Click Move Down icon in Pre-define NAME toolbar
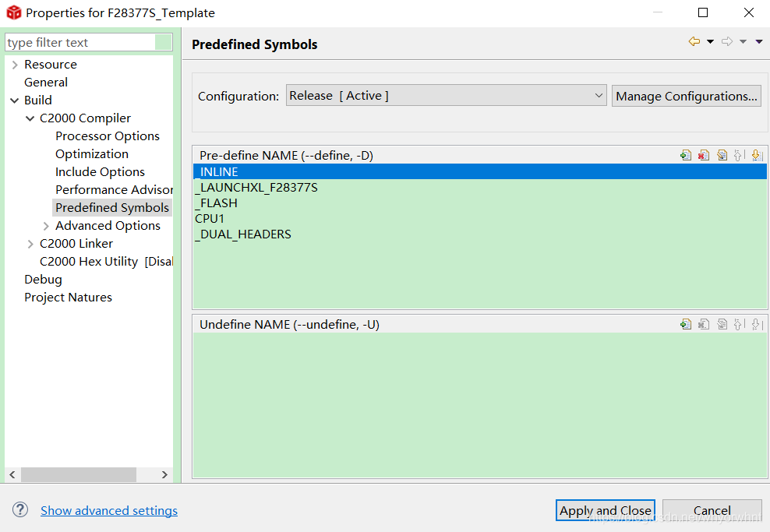Image resolution: width=770 pixels, height=532 pixels. 757,156
